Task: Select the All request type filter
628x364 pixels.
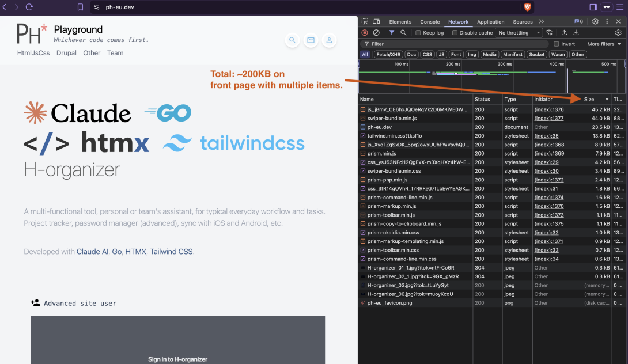Action: pos(365,55)
